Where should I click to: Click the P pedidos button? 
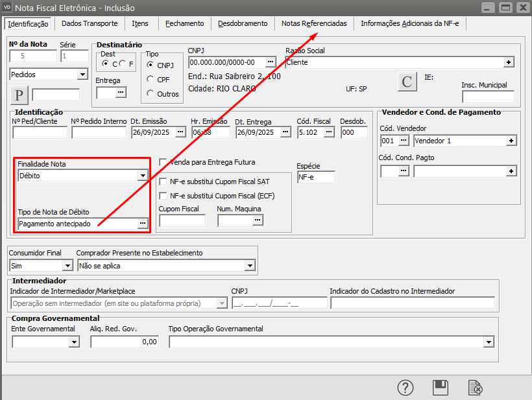19,95
